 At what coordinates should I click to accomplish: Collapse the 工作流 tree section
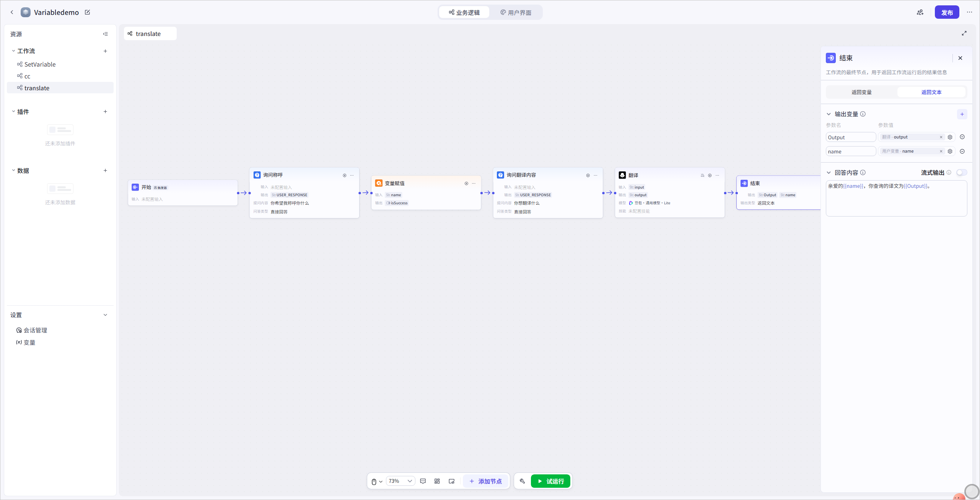tap(13, 51)
